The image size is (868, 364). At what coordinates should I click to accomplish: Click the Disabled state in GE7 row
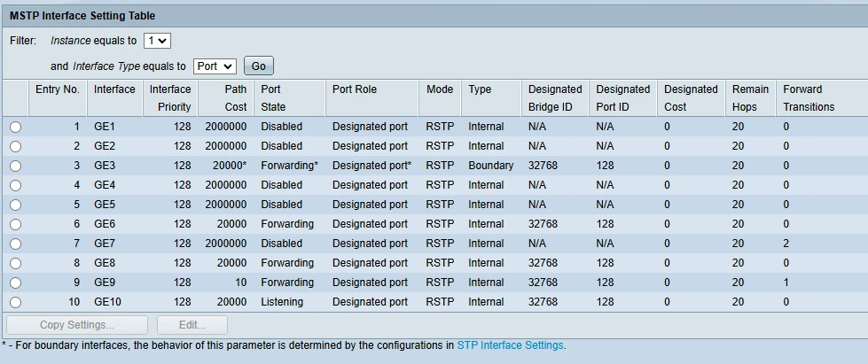click(282, 244)
